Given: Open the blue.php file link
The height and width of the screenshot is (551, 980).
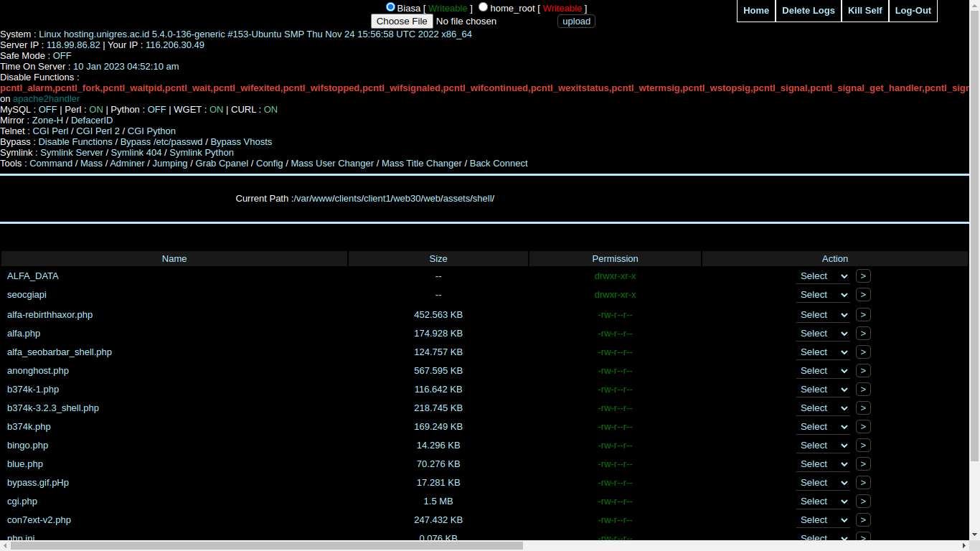Looking at the screenshot, I should pyautogui.click(x=25, y=464).
